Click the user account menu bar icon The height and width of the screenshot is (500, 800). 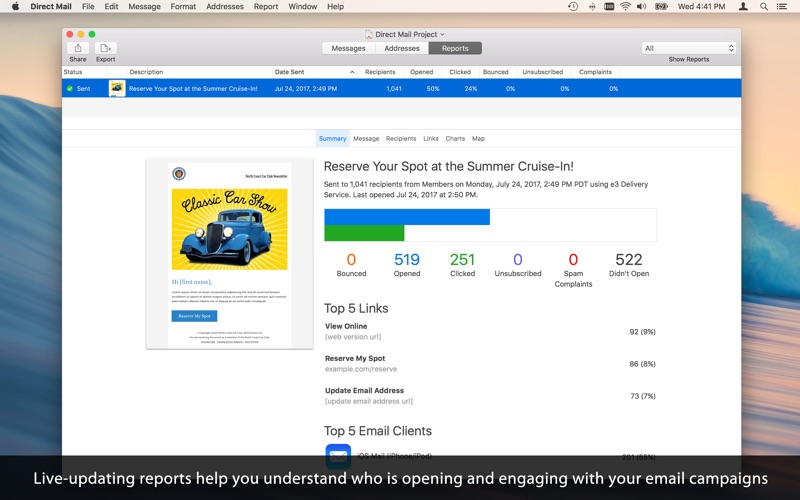[x=743, y=7]
